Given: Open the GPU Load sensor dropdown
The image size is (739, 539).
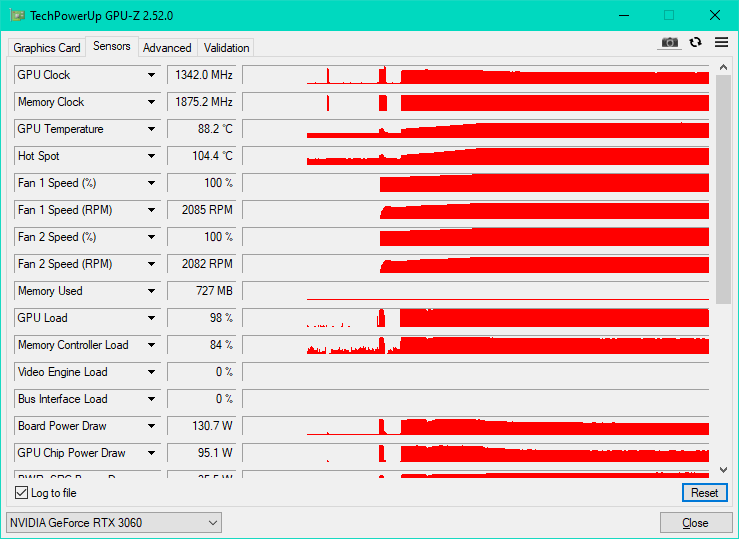Looking at the screenshot, I should [x=151, y=318].
